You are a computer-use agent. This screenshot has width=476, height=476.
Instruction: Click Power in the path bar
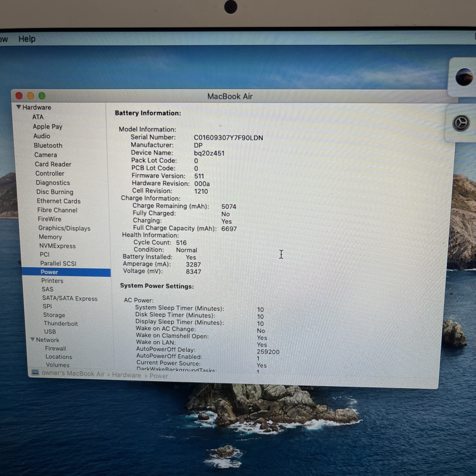click(x=159, y=376)
